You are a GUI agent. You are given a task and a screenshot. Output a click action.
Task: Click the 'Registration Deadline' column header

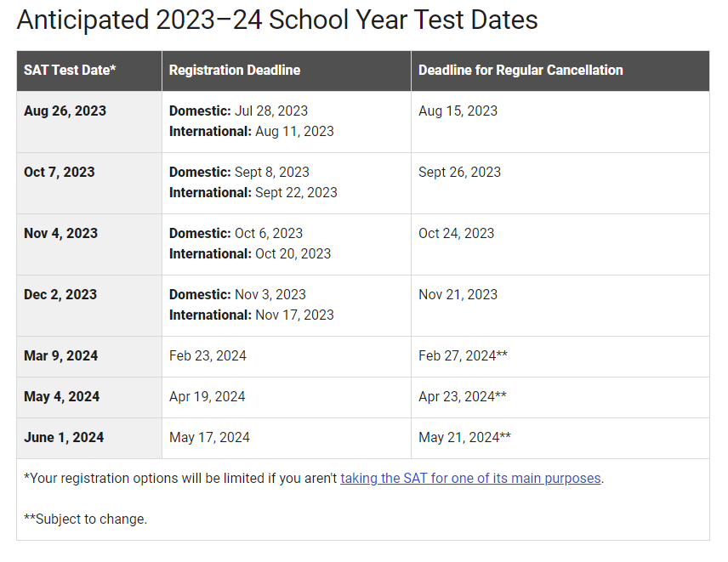(235, 71)
